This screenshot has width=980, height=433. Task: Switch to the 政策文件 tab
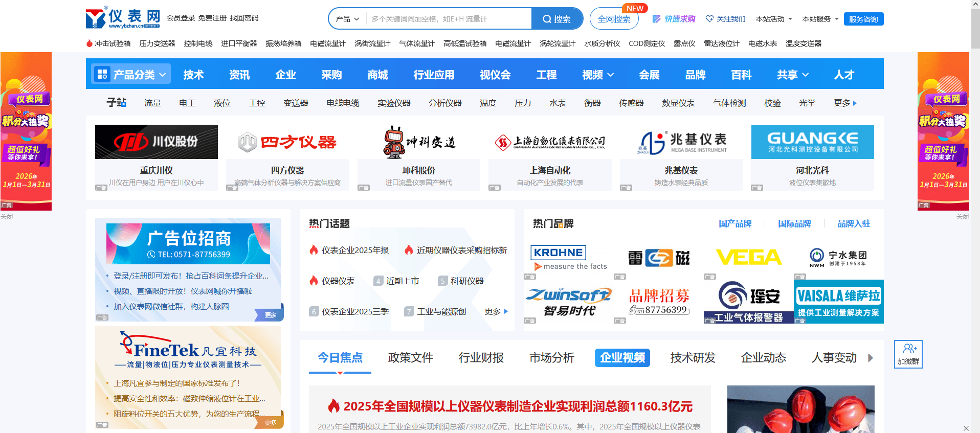410,358
